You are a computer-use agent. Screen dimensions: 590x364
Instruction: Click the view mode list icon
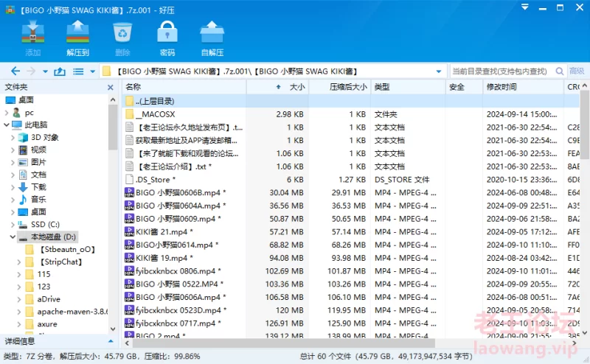78,71
